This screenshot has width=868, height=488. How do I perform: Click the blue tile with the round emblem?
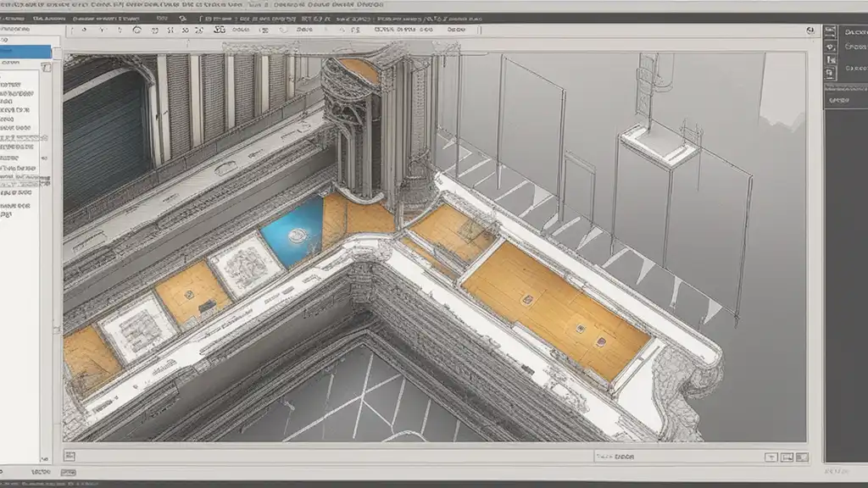[x=292, y=232]
